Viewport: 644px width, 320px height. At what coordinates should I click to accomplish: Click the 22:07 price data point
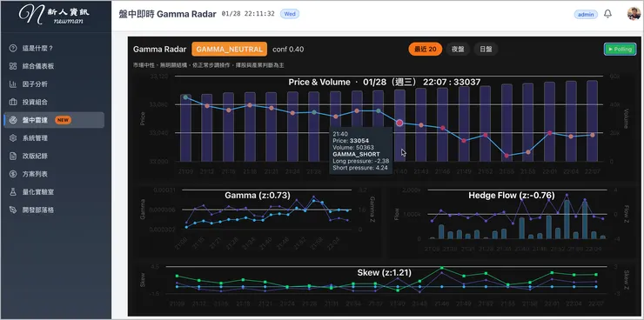(592, 135)
